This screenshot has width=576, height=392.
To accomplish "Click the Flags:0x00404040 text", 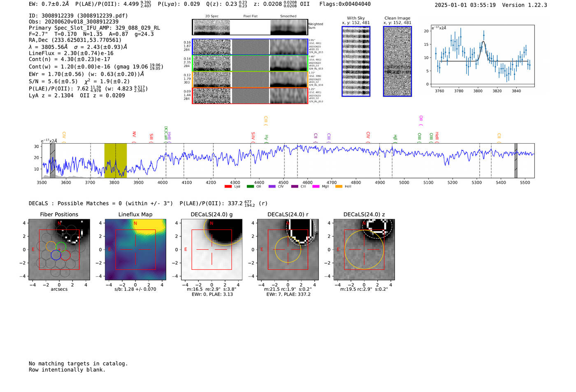I will (x=345, y=4).
